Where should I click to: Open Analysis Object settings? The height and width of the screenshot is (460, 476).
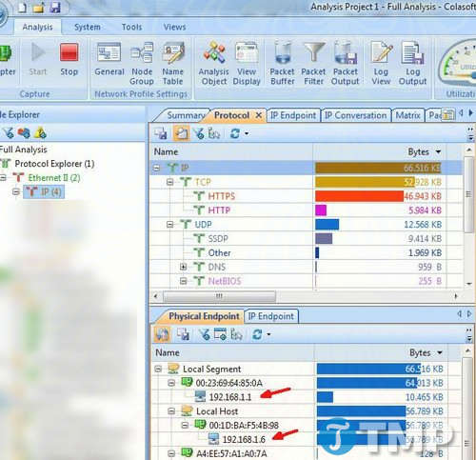tap(214, 64)
